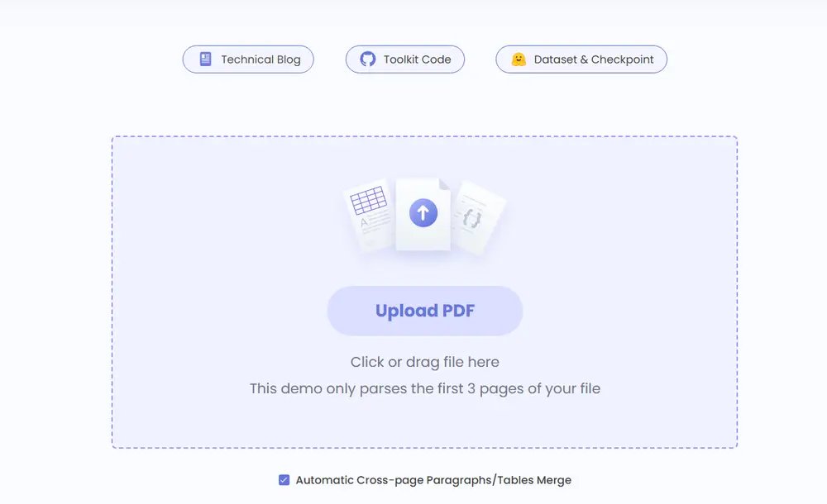Click the word "Checkpoint" in the top button

[x=622, y=59]
